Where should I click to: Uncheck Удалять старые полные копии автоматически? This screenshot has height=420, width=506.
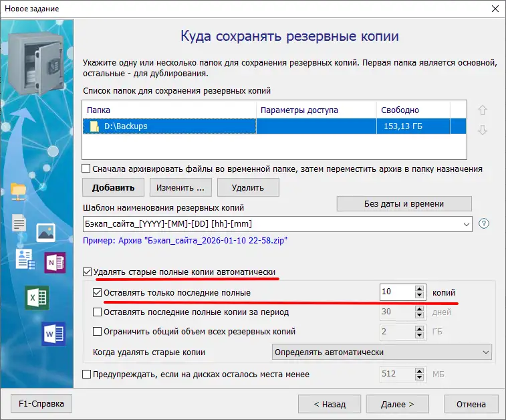87,272
